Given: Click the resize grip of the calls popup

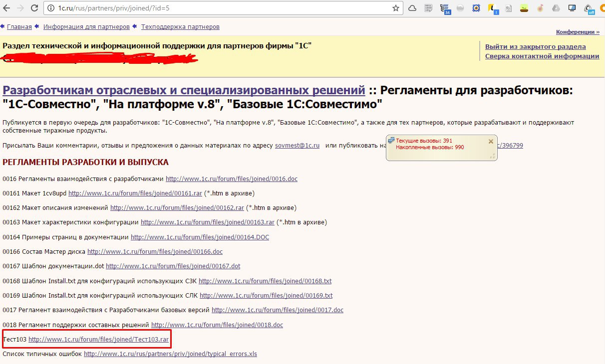Looking at the screenshot, I should (492, 156).
